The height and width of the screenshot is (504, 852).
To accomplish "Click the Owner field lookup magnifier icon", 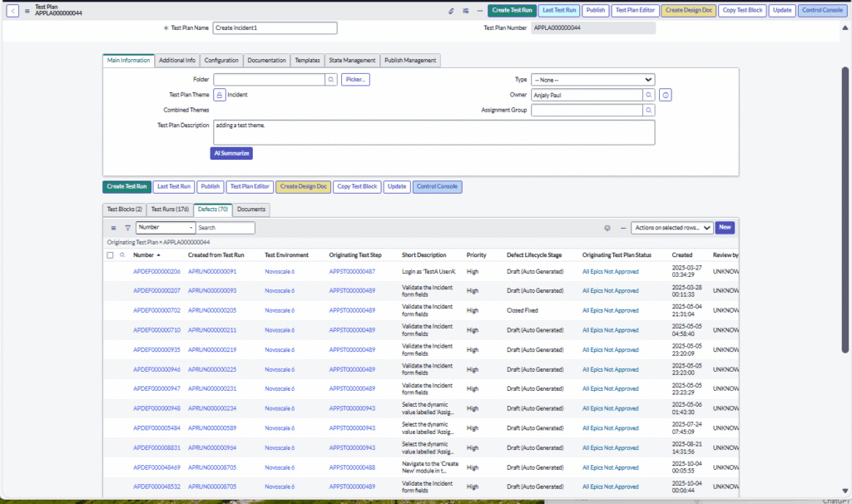I will click(648, 95).
